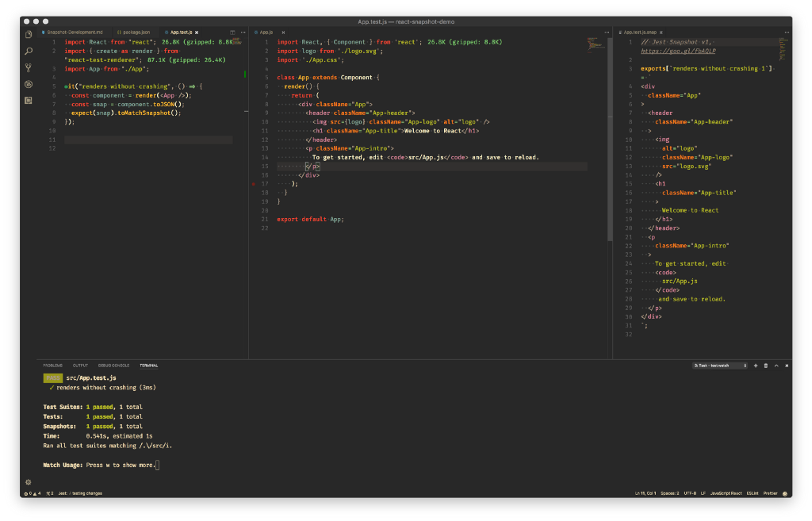812x521 pixels.
Task: Open the Explorer view in activity bar
Action: coord(29,34)
